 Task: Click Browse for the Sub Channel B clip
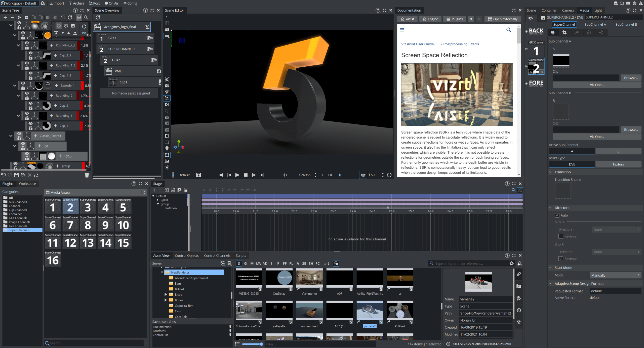[x=631, y=129]
